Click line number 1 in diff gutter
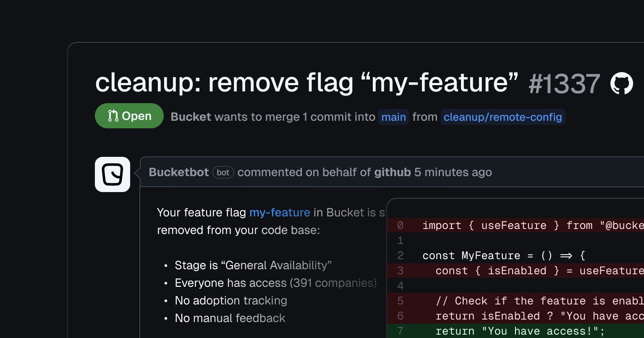 coord(400,241)
